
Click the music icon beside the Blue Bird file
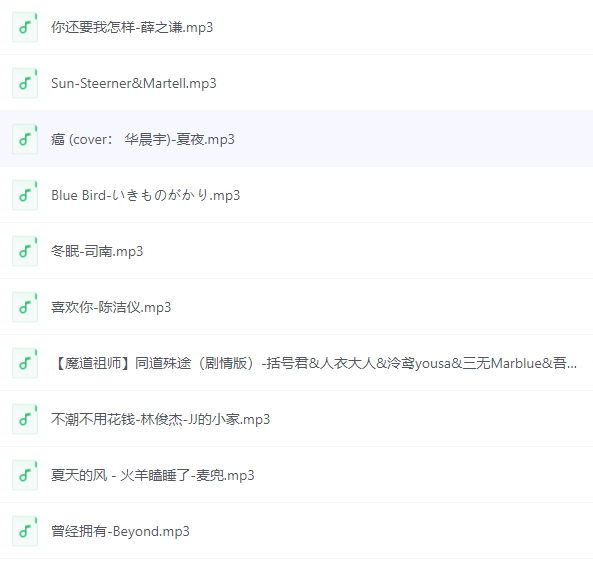point(25,195)
